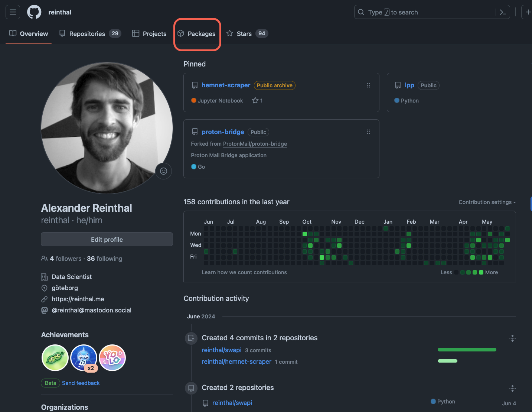Click '158 contributions in the last year'
The height and width of the screenshot is (412, 532).
click(x=236, y=202)
